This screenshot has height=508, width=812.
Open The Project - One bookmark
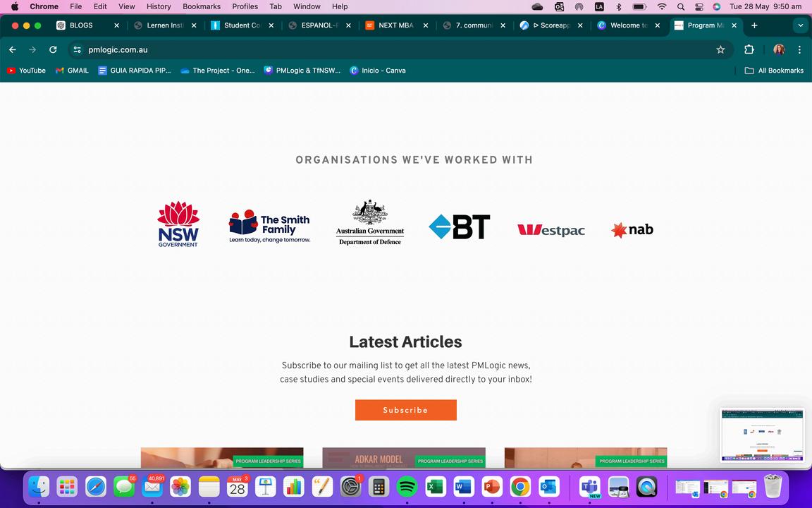[218, 71]
